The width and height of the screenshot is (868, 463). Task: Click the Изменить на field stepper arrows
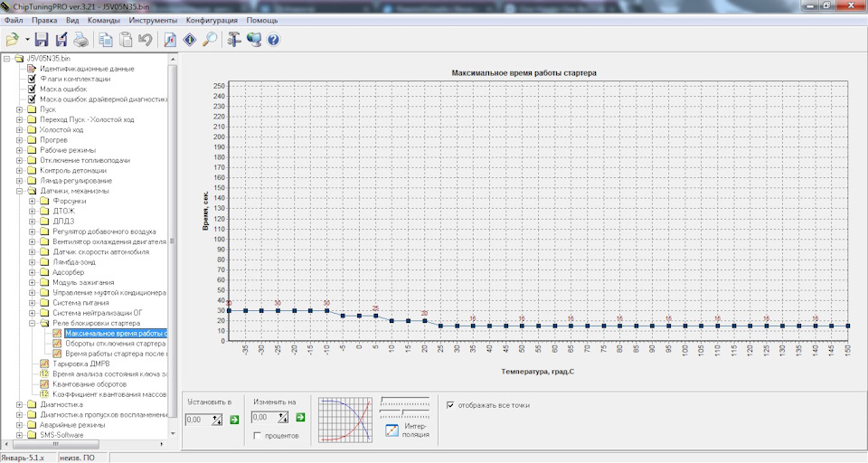283,418
